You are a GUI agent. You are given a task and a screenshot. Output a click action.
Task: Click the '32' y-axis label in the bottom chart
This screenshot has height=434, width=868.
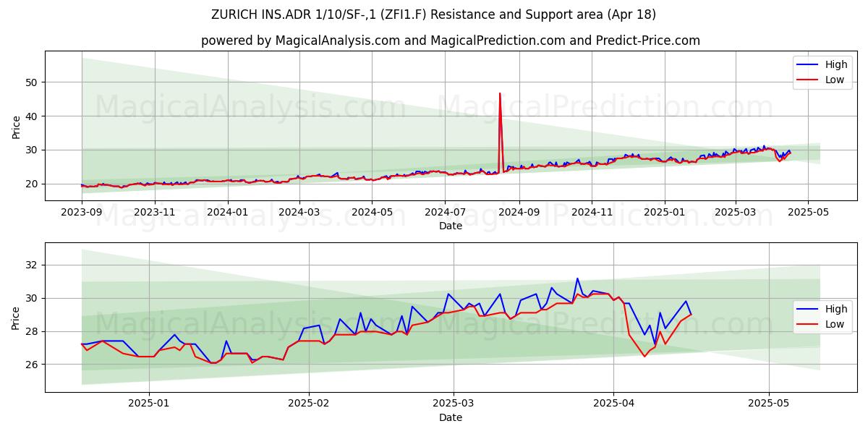pos(33,265)
